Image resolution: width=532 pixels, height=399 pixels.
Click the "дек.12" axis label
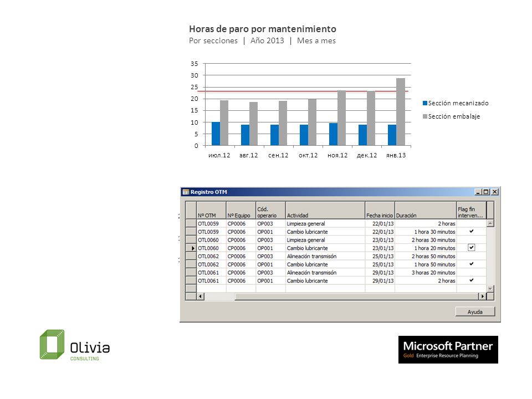click(x=367, y=155)
